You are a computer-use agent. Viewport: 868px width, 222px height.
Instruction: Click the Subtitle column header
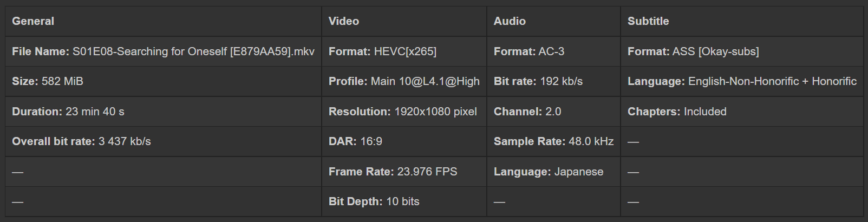(x=648, y=21)
